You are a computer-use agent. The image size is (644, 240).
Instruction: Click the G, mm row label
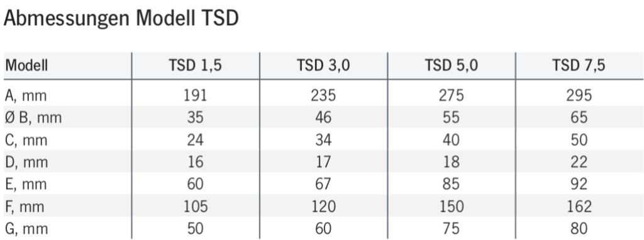[26, 229]
